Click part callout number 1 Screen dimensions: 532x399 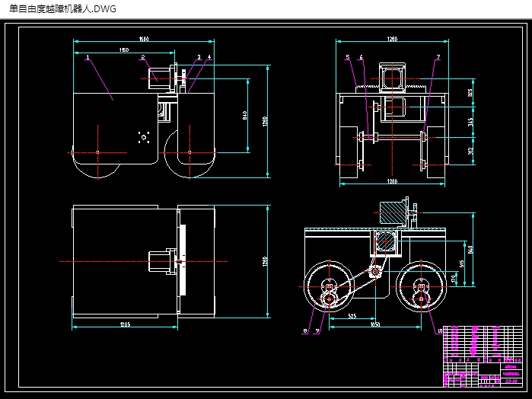coord(88,57)
